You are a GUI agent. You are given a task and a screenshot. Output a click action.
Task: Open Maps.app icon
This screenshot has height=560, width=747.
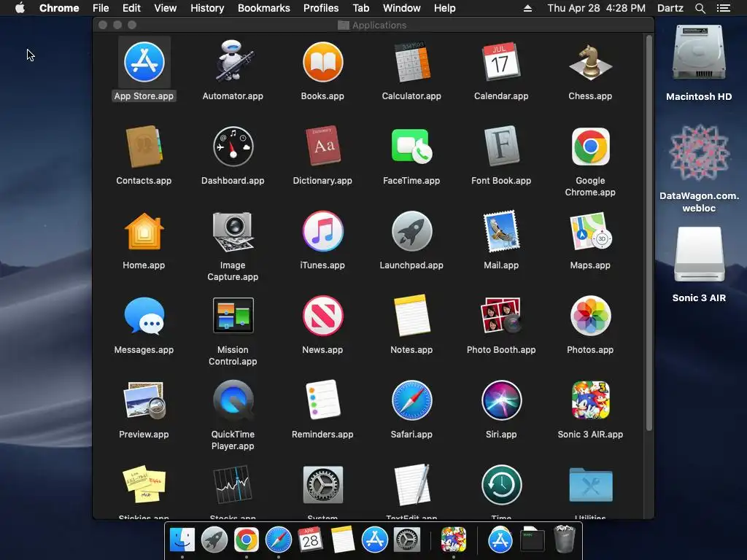(590, 231)
